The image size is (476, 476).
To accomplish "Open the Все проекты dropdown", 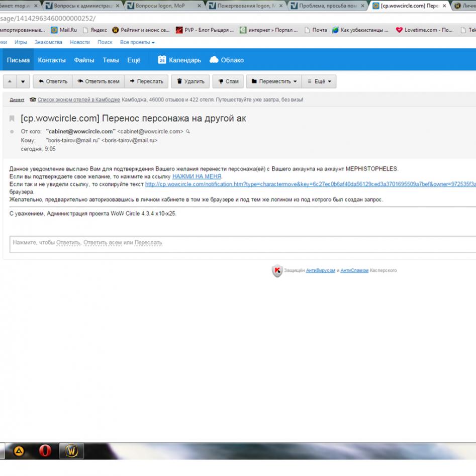I will pyautogui.click(x=137, y=43).
